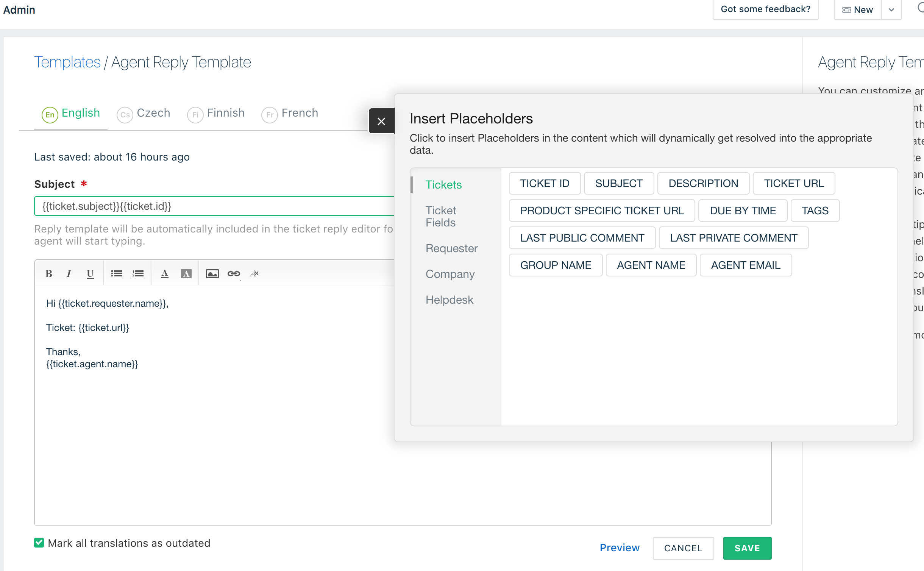Insert a numbered list
This screenshot has height=571, width=924.
coord(138,273)
